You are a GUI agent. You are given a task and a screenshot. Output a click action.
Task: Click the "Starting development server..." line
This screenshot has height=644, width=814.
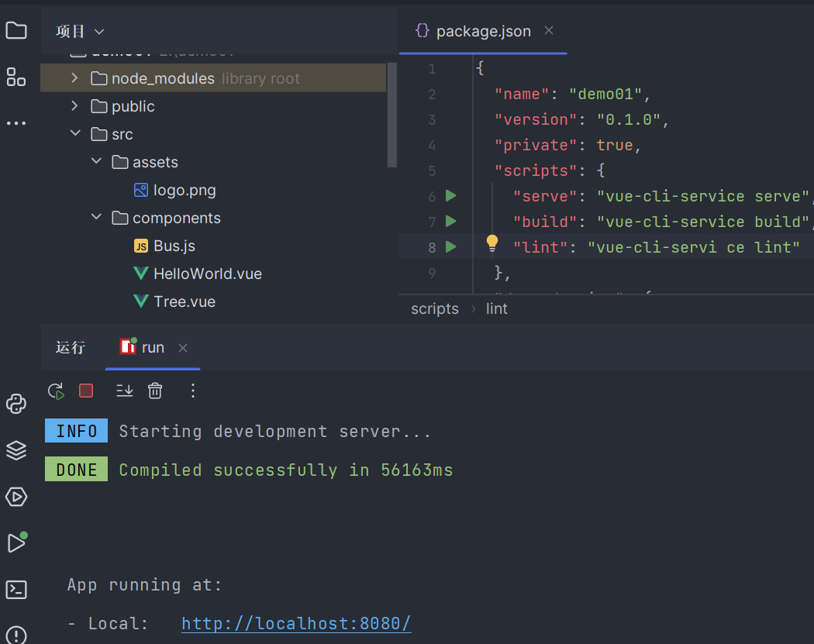(x=274, y=431)
